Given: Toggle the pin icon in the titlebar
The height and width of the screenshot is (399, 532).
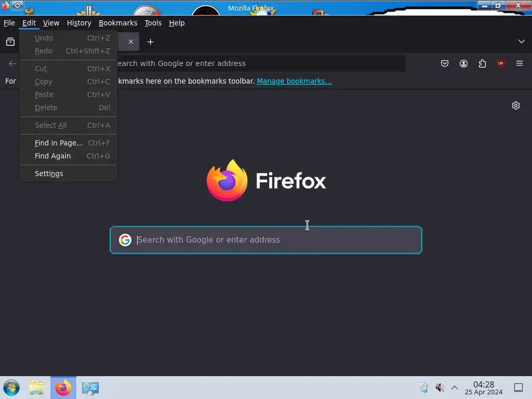Looking at the screenshot, I should 17,5.
